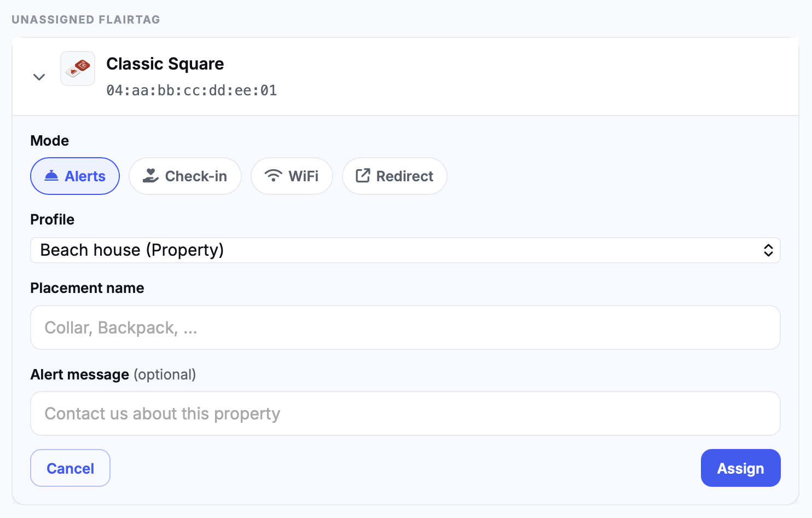Click the Placement name label

click(88, 288)
